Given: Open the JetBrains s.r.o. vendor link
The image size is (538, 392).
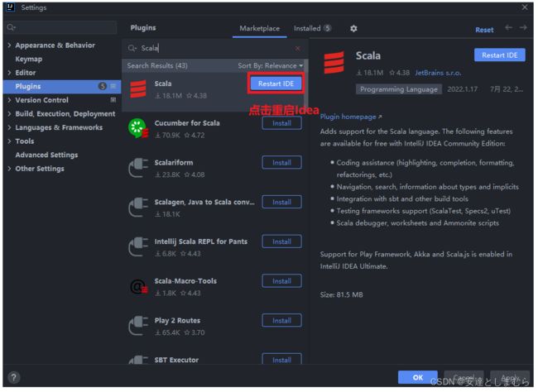Looking at the screenshot, I should click(x=438, y=73).
